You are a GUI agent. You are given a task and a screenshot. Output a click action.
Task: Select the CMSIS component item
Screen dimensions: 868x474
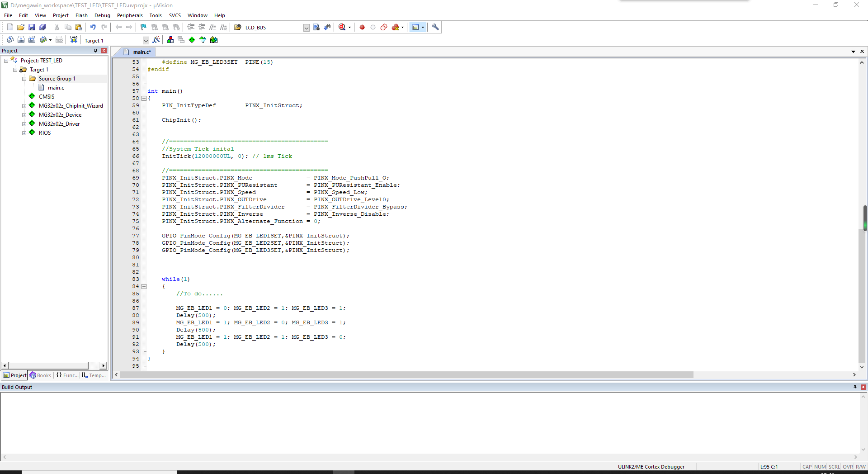click(47, 97)
